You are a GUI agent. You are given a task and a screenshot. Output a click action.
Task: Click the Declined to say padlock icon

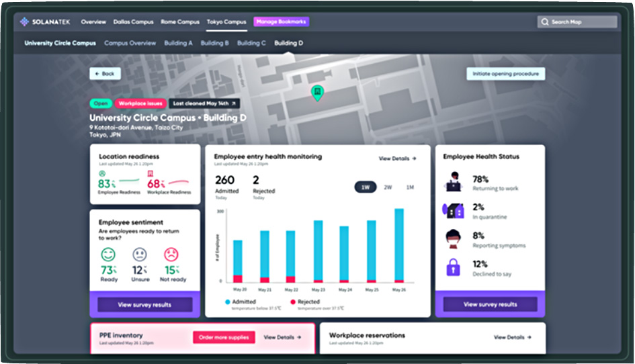click(454, 267)
